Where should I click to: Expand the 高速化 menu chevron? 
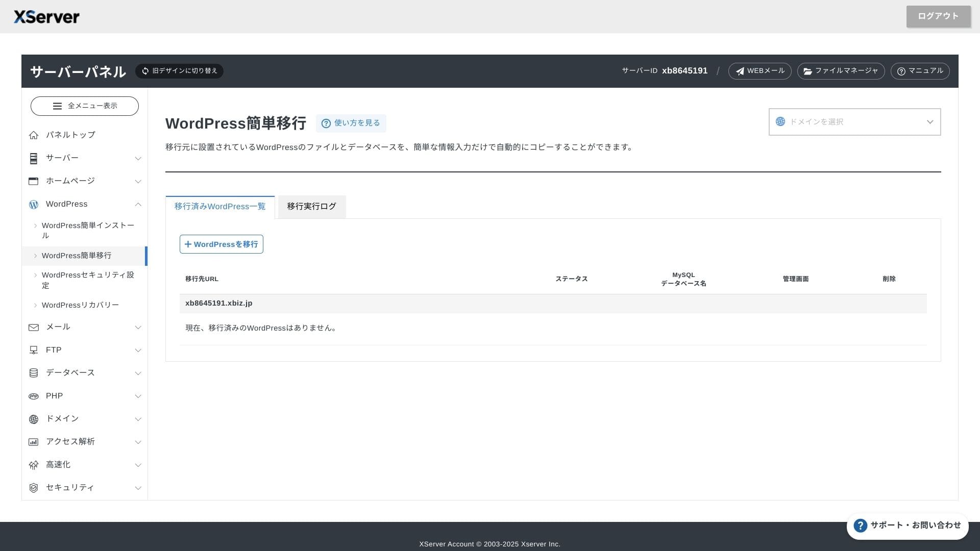138,465
